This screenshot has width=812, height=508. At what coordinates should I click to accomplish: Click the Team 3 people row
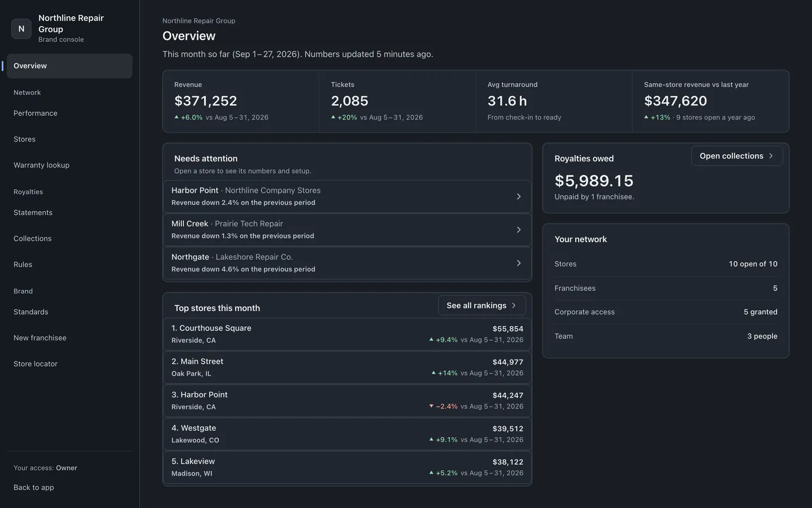pyautogui.click(x=666, y=336)
